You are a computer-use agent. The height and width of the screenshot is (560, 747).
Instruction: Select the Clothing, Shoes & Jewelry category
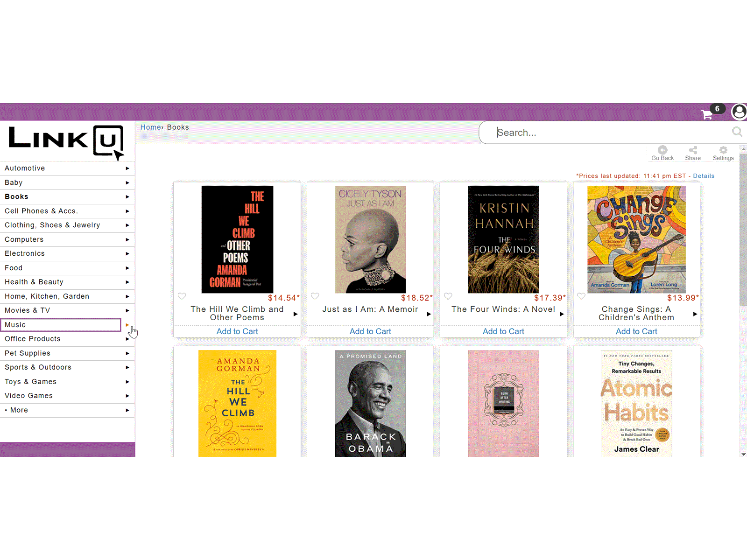[52, 225]
